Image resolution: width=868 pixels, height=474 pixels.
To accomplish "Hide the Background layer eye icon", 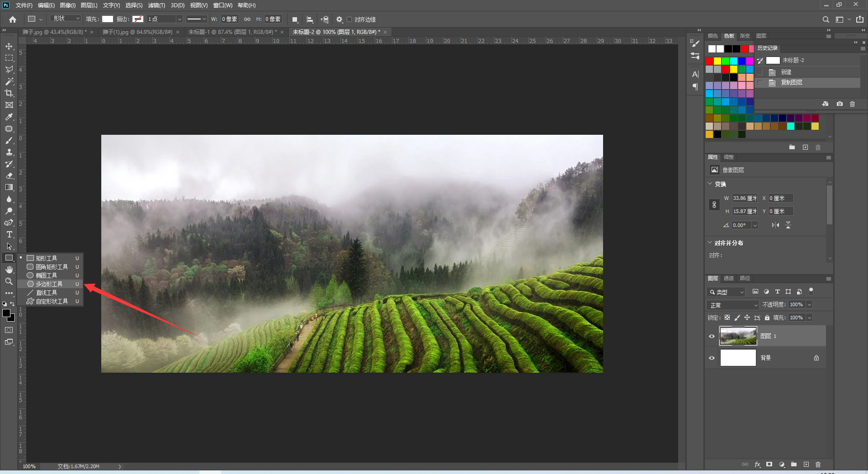I will [712, 358].
